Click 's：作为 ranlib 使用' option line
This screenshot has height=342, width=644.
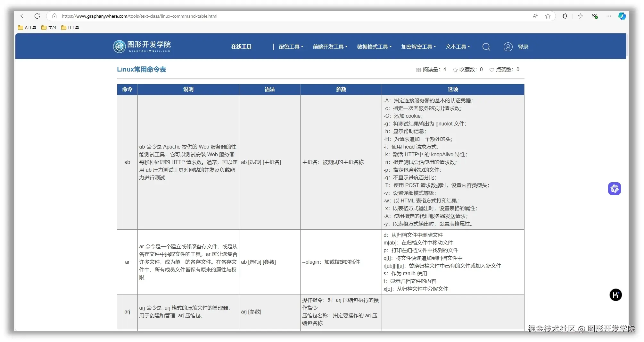[405, 274]
